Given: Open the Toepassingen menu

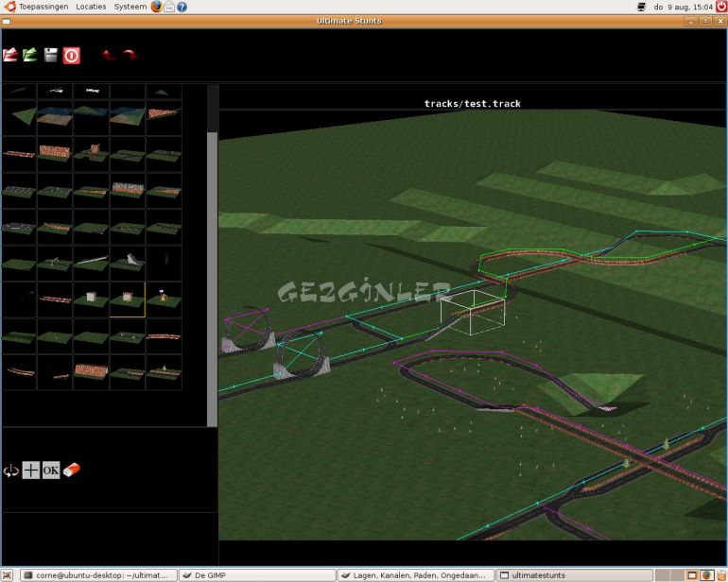Looking at the screenshot, I should point(43,7).
